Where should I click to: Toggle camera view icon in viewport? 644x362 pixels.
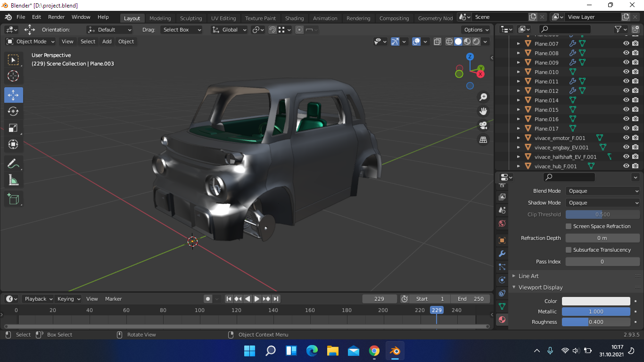(483, 125)
